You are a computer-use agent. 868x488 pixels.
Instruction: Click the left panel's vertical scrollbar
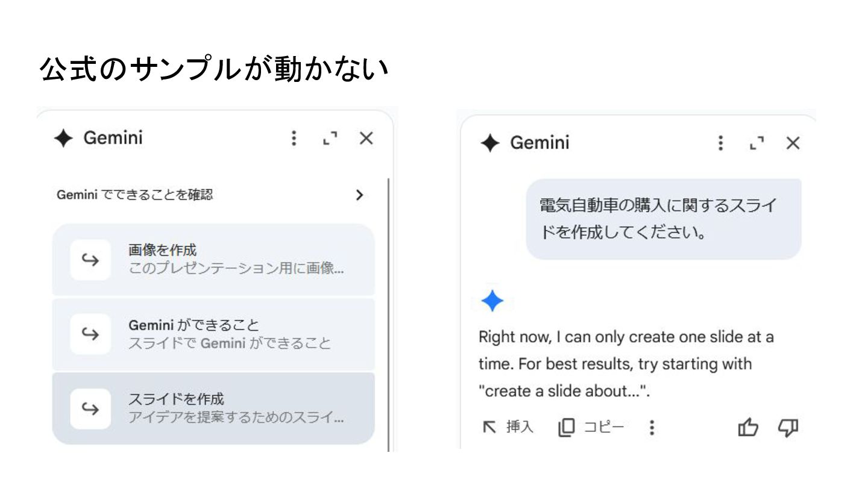click(x=389, y=313)
